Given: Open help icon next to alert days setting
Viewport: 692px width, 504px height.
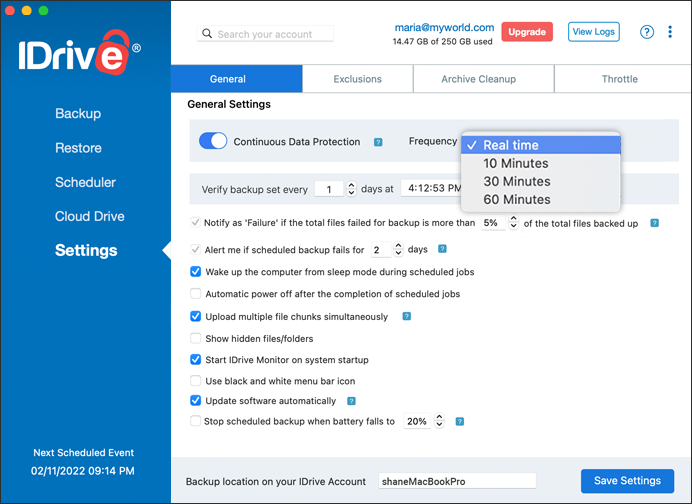Looking at the screenshot, I should click(x=442, y=249).
